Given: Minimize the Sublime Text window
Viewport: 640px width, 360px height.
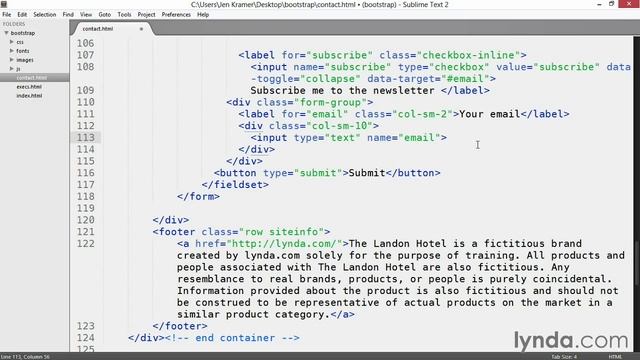Looking at the screenshot, I should [599, 4].
